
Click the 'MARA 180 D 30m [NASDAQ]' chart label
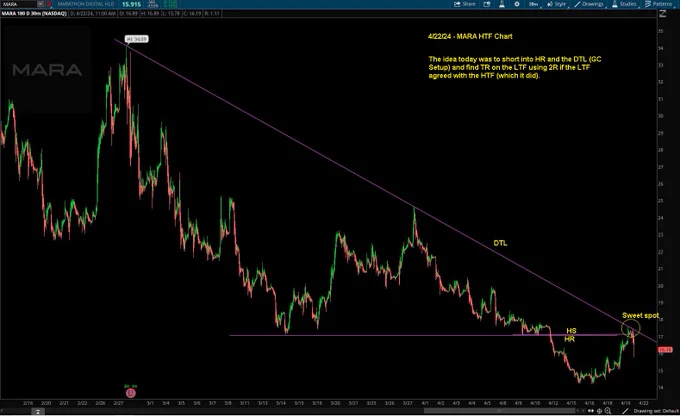point(33,13)
